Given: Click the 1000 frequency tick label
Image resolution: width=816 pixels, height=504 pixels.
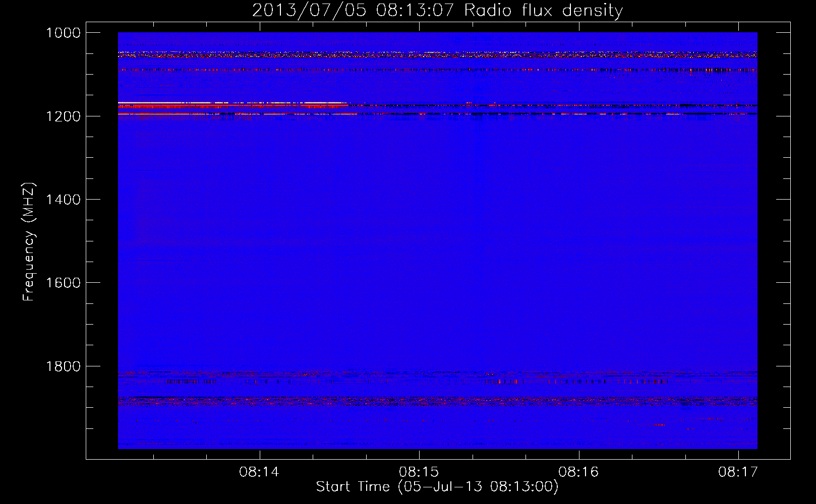Looking at the screenshot, I should 63,33.
